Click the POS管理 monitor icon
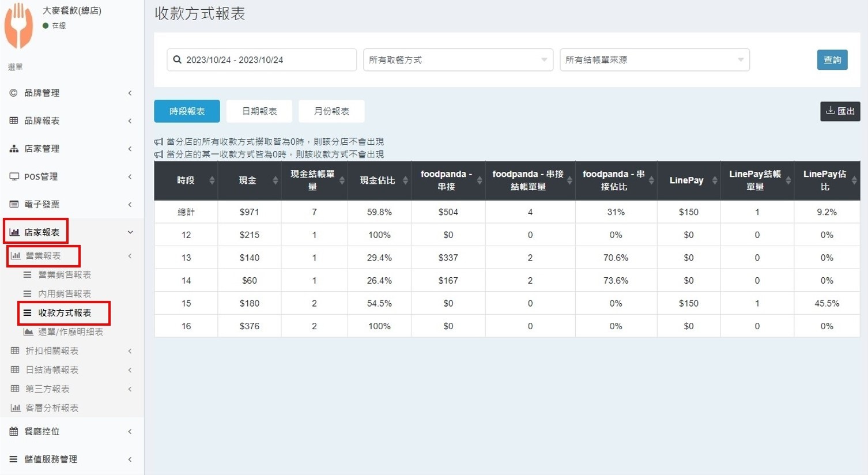Image resolution: width=868 pixels, height=475 pixels. [x=14, y=176]
